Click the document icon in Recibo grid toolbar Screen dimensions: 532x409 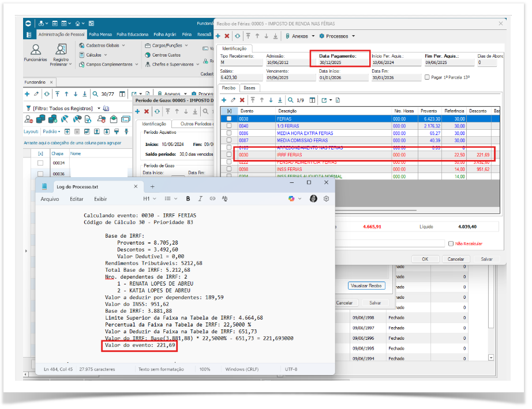[338, 100]
